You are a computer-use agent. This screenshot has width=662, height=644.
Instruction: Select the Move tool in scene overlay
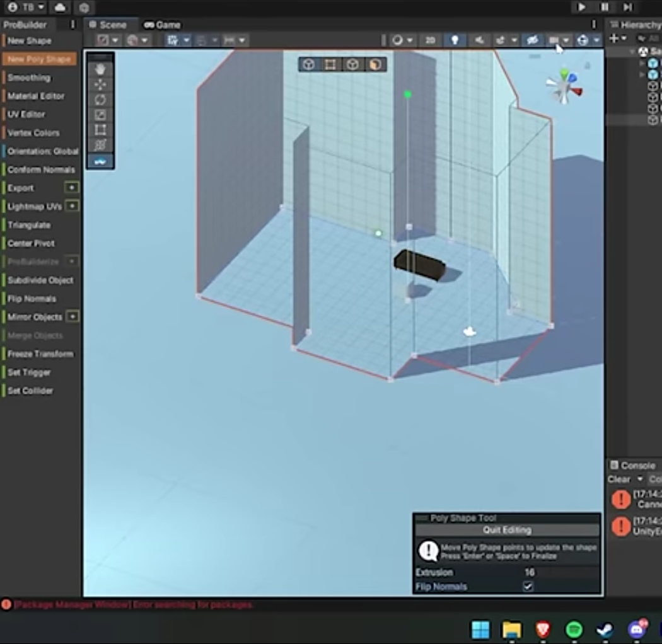(100, 84)
